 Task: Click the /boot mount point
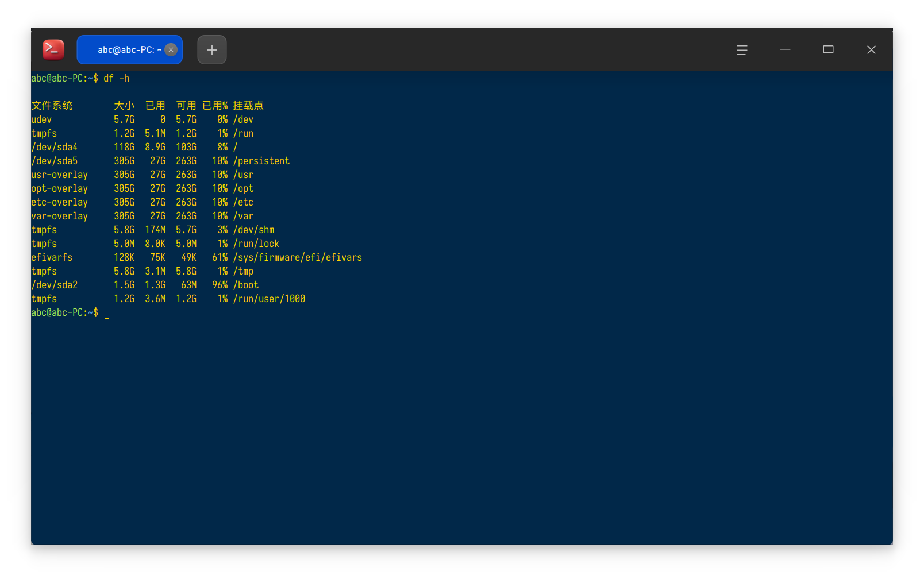point(246,285)
